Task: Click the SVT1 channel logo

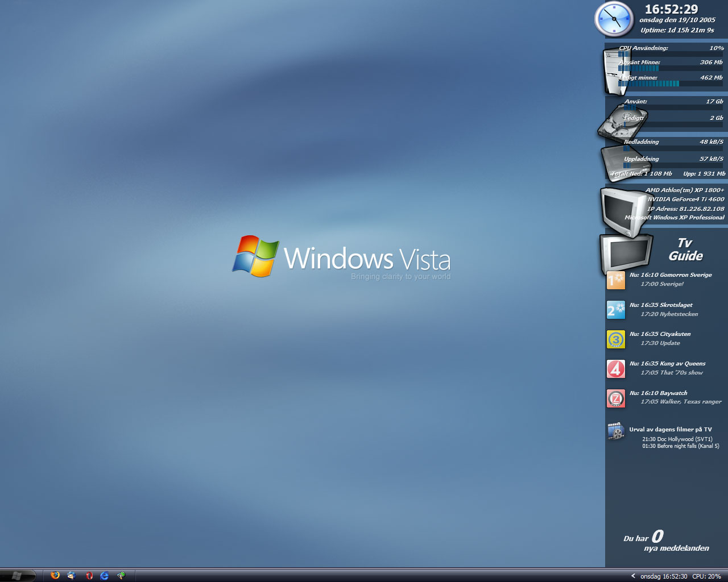Action: click(x=615, y=280)
